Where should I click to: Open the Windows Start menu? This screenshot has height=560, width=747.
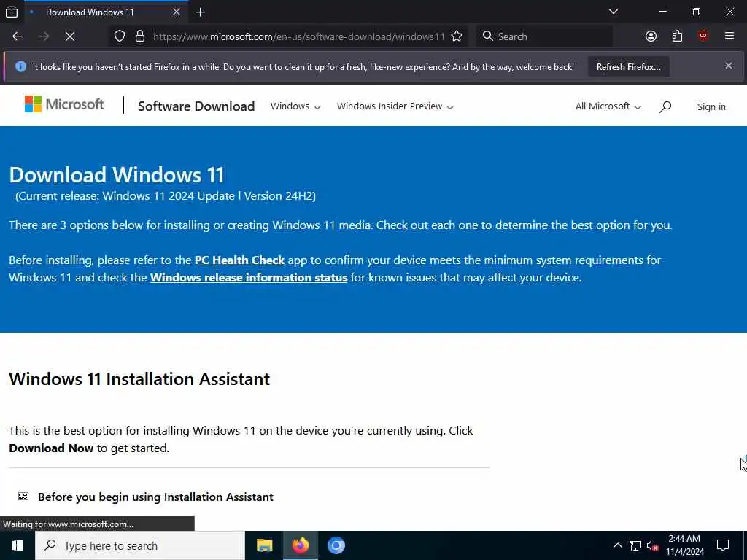coord(18,545)
